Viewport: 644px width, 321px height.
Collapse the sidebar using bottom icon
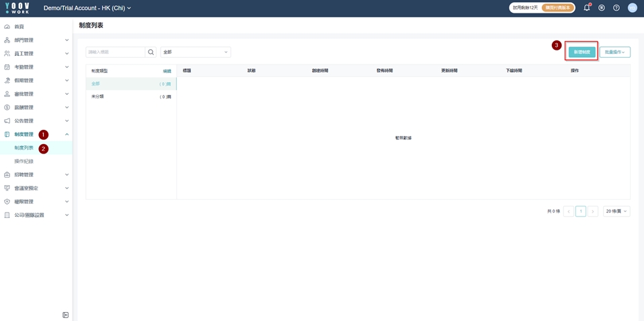coord(66,315)
